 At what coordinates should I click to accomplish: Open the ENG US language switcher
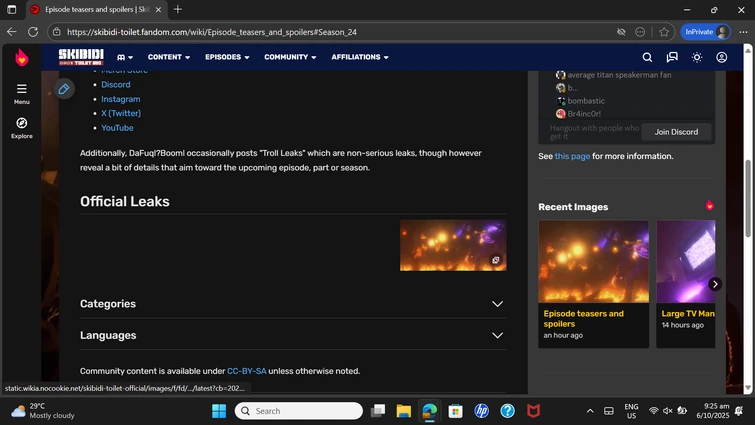631,411
